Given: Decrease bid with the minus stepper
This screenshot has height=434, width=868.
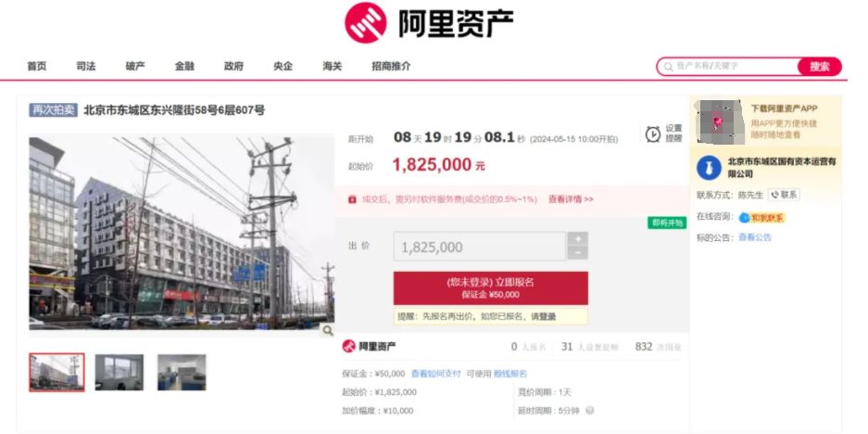Looking at the screenshot, I should [578, 253].
